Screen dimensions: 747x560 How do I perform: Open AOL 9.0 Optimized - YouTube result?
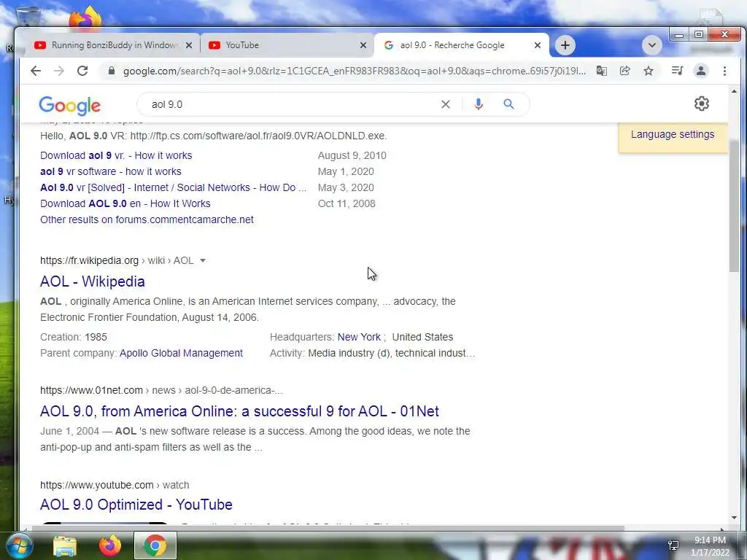136,505
